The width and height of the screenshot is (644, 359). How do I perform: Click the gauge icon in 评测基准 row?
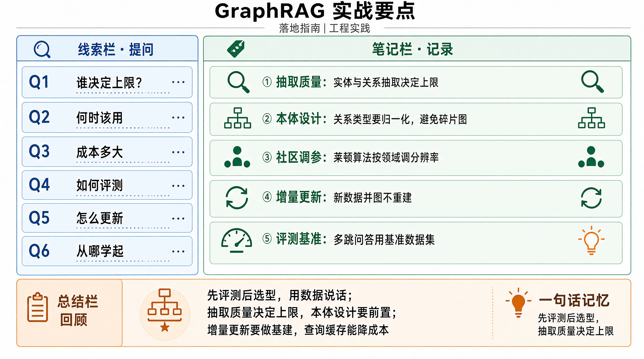click(x=237, y=241)
